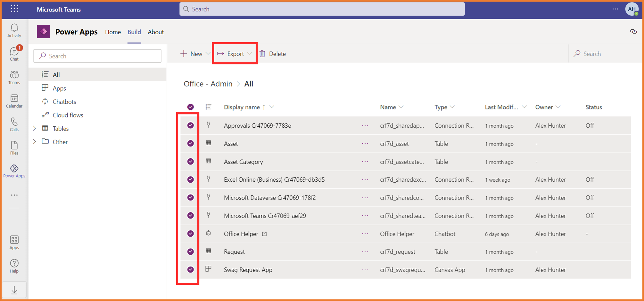Select Apps in the left navigation

[97, 88]
